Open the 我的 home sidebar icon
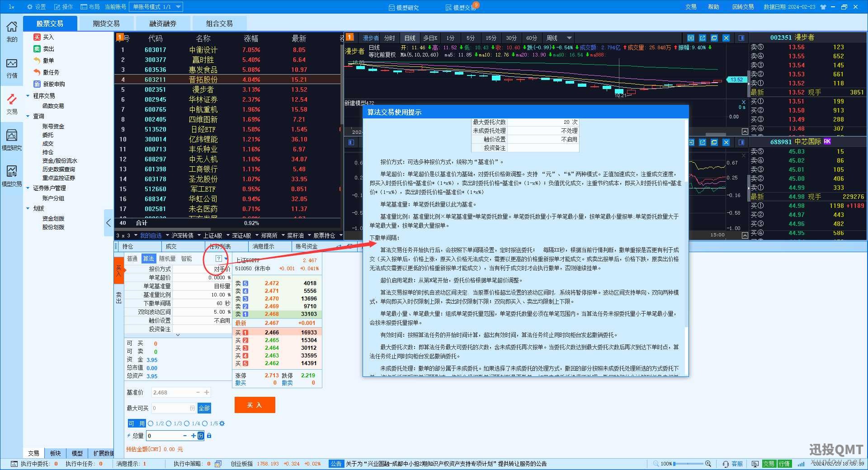Image resolution: width=868 pixels, height=470 pixels. coord(12,31)
